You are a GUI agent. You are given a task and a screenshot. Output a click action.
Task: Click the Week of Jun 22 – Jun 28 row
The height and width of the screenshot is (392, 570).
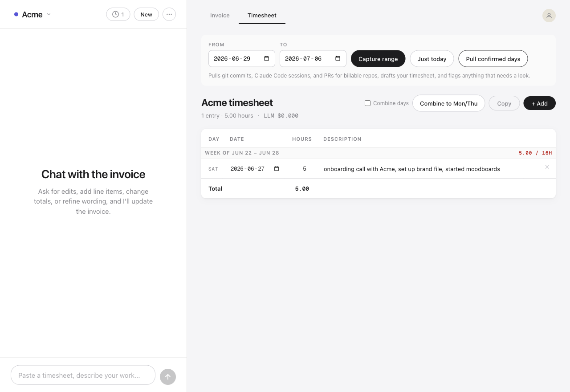(x=379, y=153)
